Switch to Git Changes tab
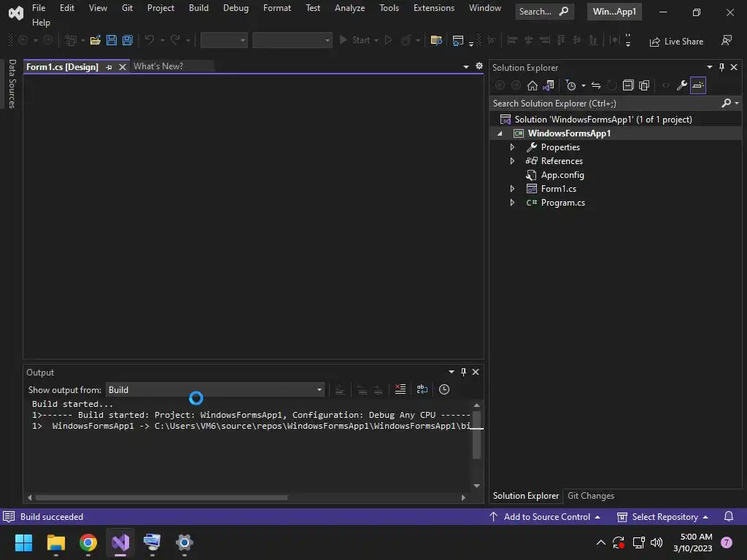 (x=591, y=496)
